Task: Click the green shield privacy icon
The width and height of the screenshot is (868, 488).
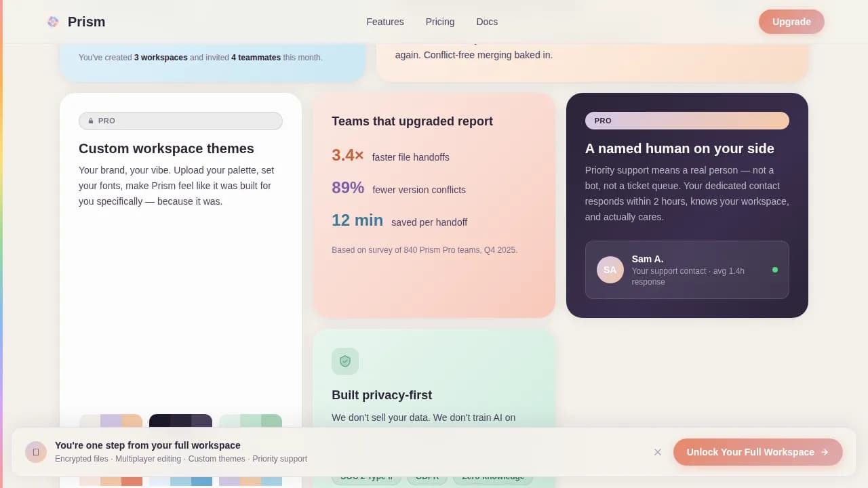Action: tap(345, 361)
